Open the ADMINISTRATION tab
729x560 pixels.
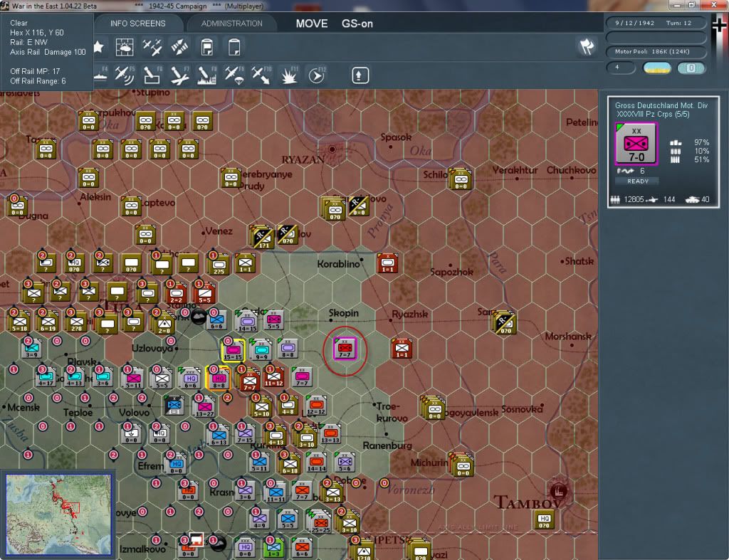pos(231,23)
